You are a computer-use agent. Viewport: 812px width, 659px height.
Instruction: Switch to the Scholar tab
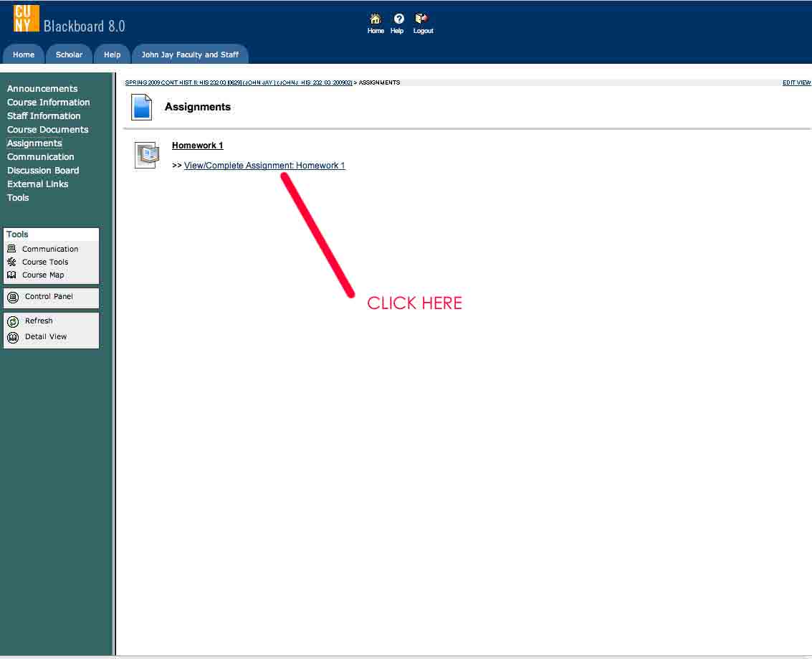pyautogui.click(x=69, y=54)
